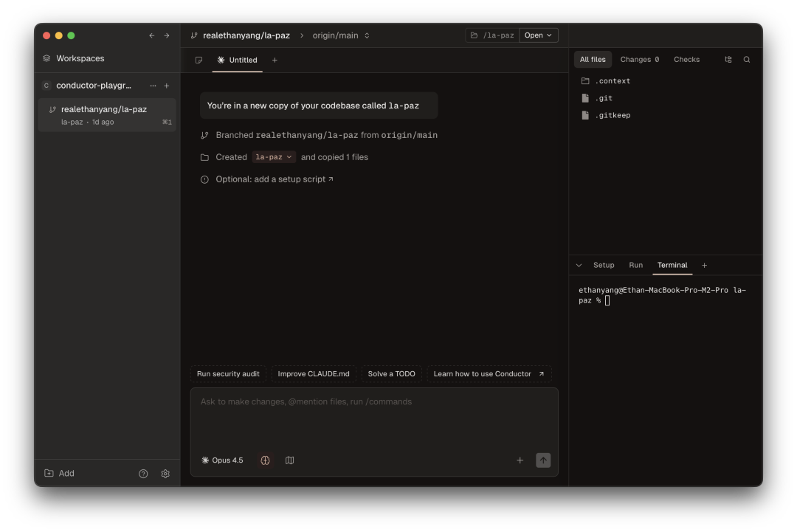
Task: Add a workspace to conductor-playground
Action: click(167, 86)
